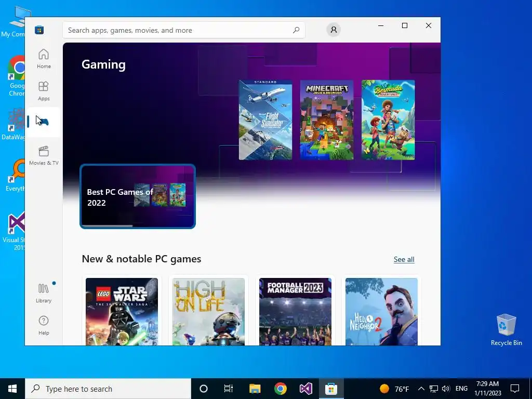Open weather widget showing 76°F
The width and height of the screenshot is (532, 399).
pos(394,389)
